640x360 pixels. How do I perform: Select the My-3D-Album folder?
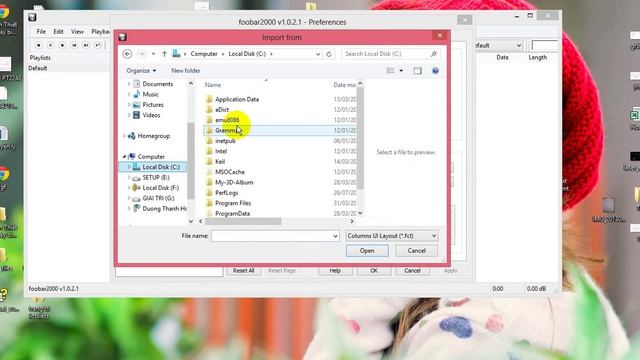pyautogui.click(x=234, y=182)
